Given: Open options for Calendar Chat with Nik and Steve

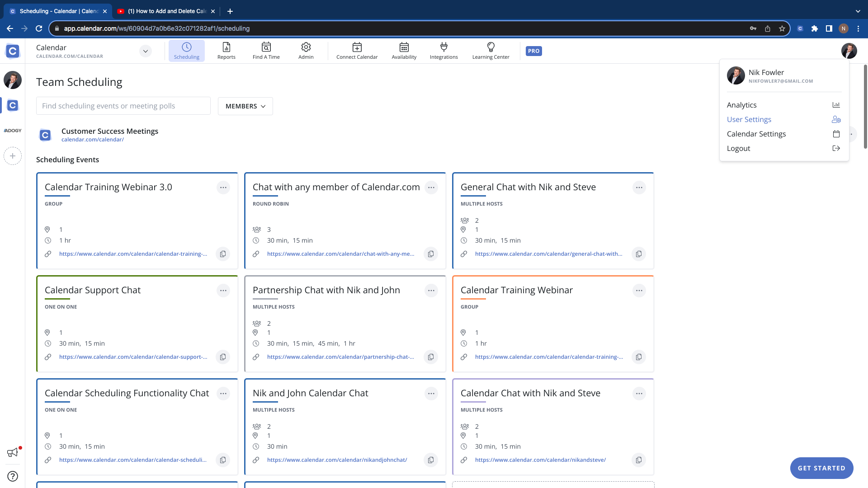Looking at the screenshot, I should click(x=639, y=394).
